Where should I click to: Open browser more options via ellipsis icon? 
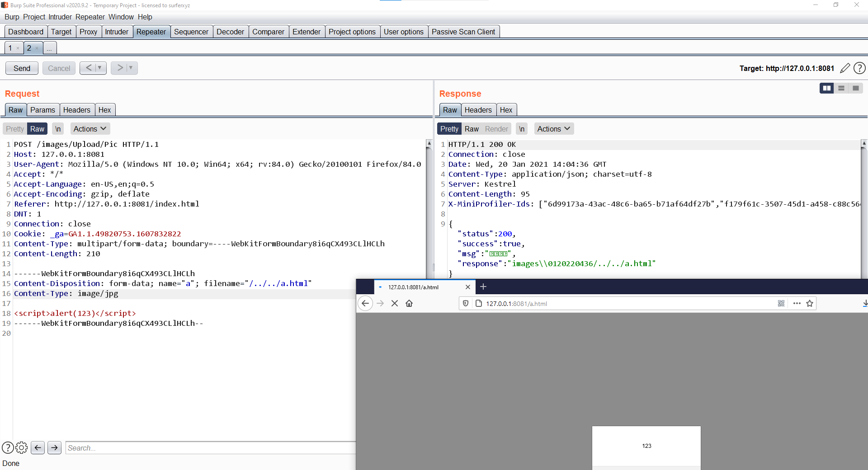(x=796, y=303)
